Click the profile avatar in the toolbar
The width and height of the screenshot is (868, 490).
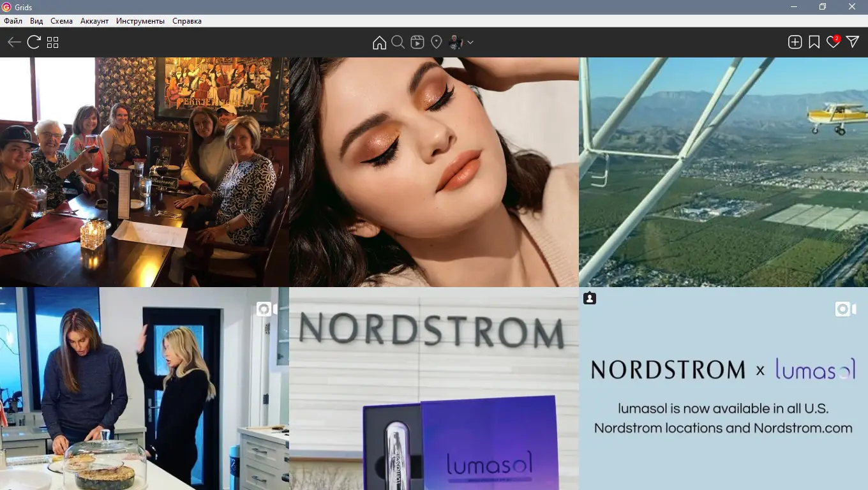[455, 41]
